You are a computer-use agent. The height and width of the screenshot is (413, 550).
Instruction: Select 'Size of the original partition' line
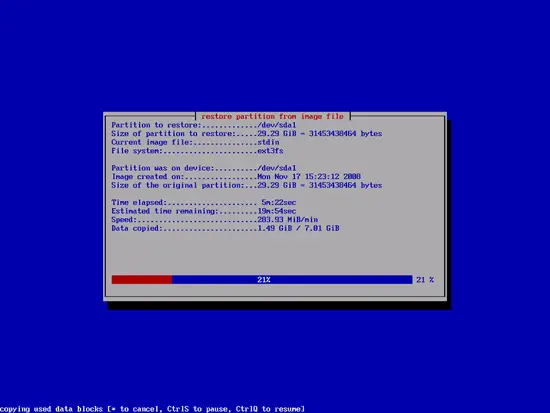[247, 185]
